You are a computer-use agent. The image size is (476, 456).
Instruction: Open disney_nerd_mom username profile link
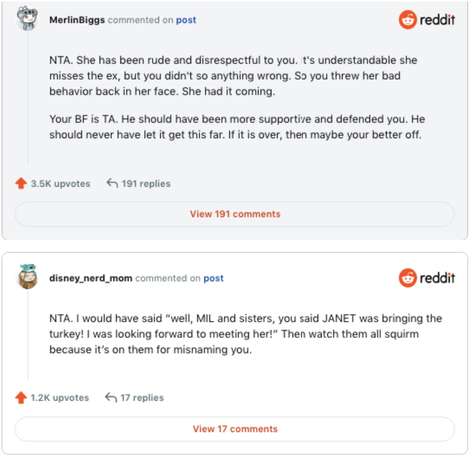[91, 278]
